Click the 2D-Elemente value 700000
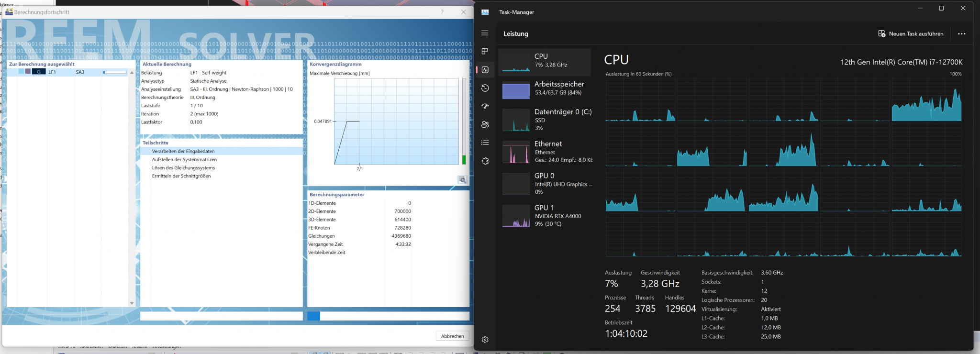980x354 pixels. click(402, 211)
